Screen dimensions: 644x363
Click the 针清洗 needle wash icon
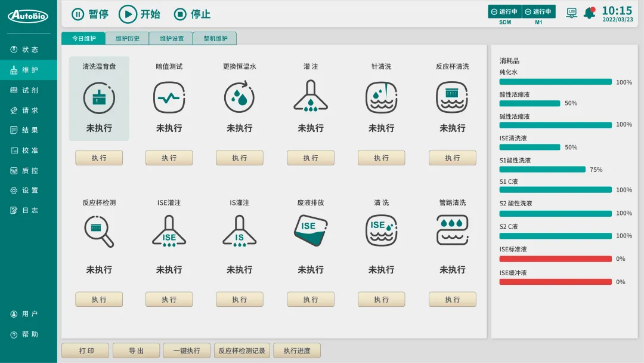(381, 97)
